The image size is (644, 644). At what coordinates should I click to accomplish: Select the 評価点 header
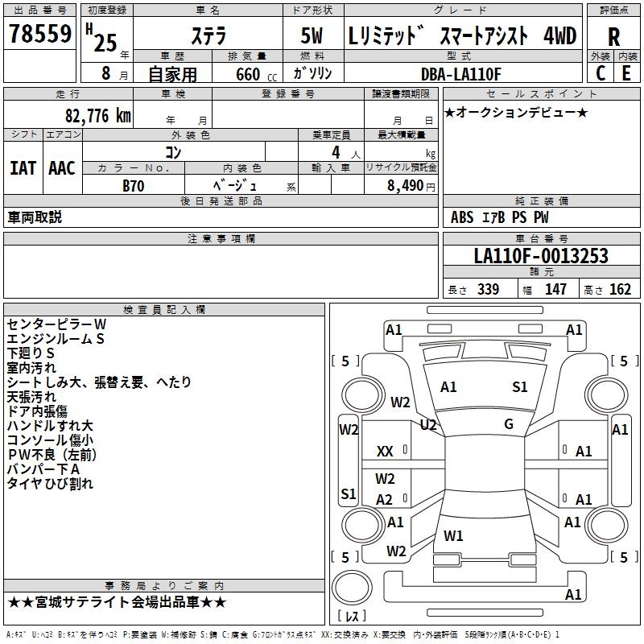coord(613,10)
